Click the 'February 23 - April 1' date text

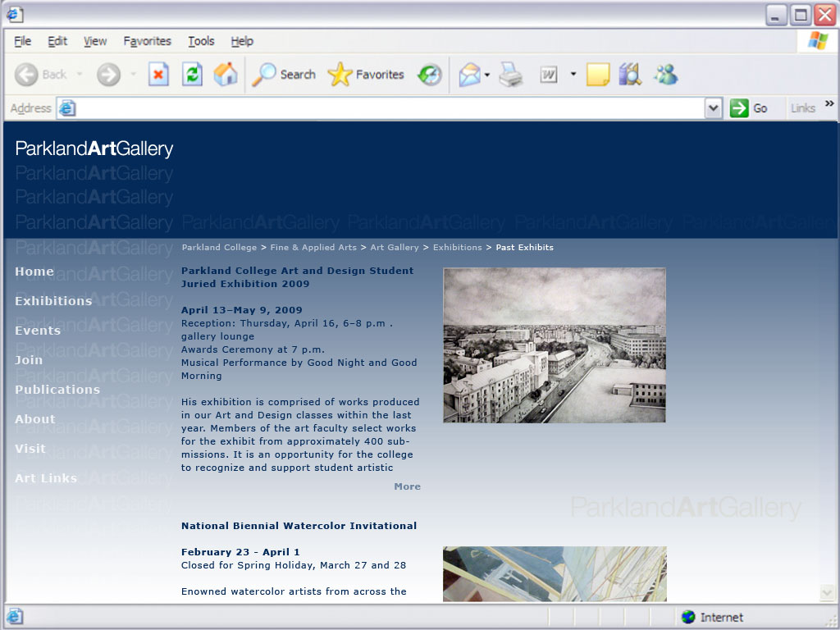click(240, 552)
